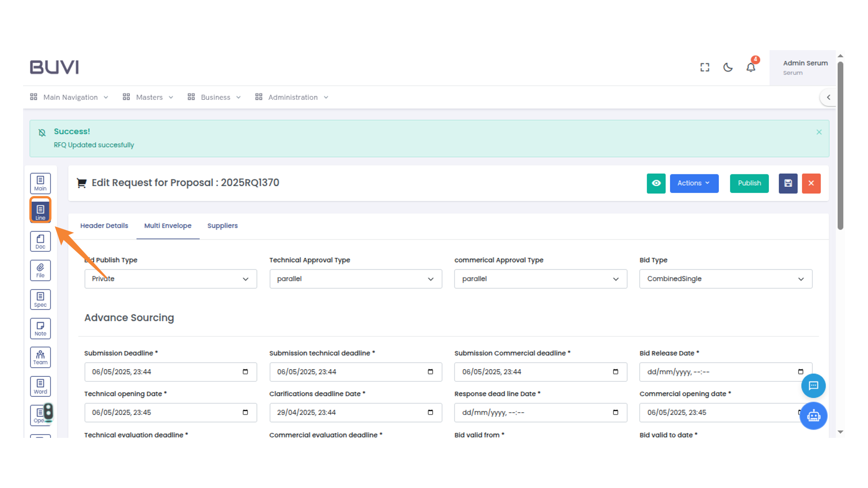Click the Publish button

pyautogui.click(x=749, y=183)
